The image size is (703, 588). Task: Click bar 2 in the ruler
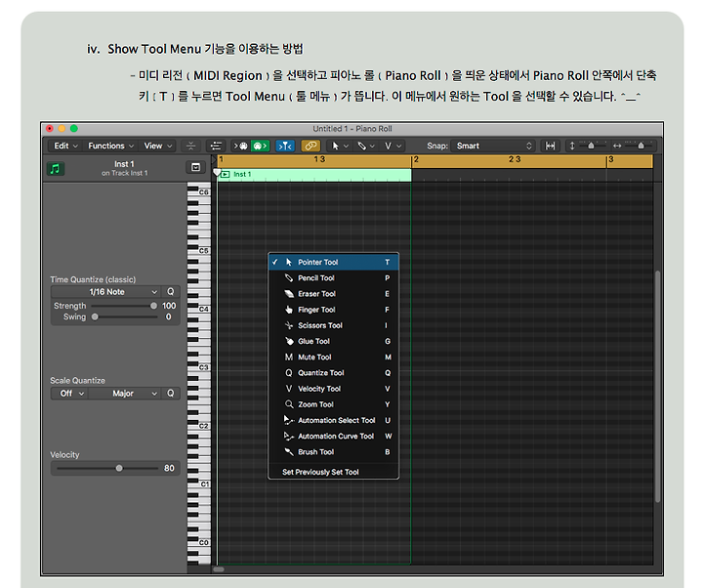[x=416, y=159]
